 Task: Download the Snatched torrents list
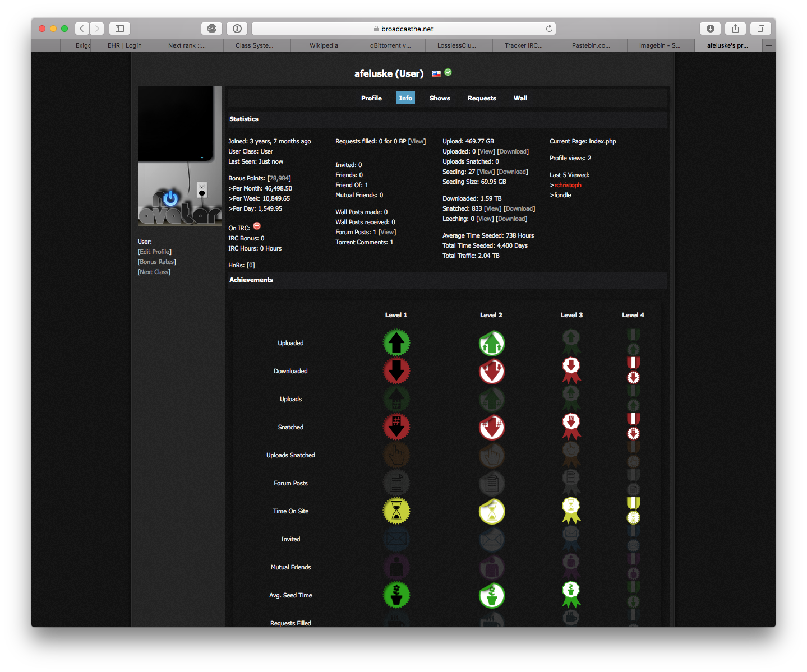519,208
